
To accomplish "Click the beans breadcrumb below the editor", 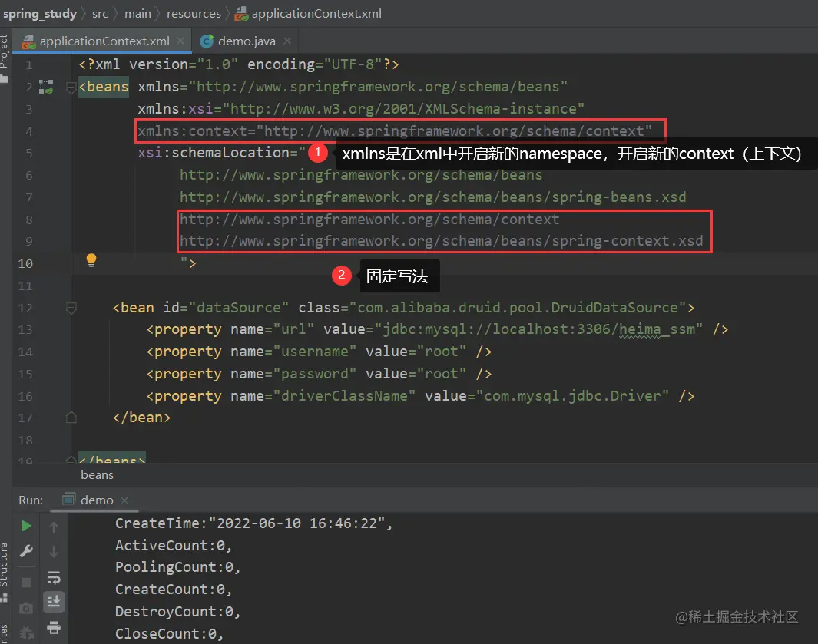I will pos(97,475).
